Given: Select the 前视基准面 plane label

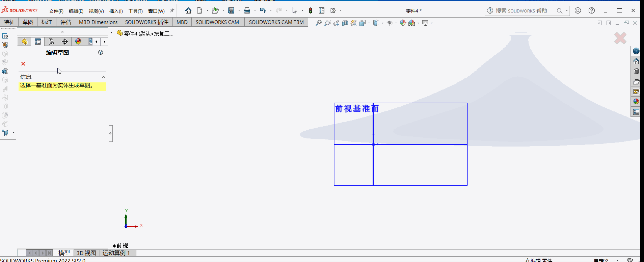Looking at the screenshot, I should [x=357, y=108].
